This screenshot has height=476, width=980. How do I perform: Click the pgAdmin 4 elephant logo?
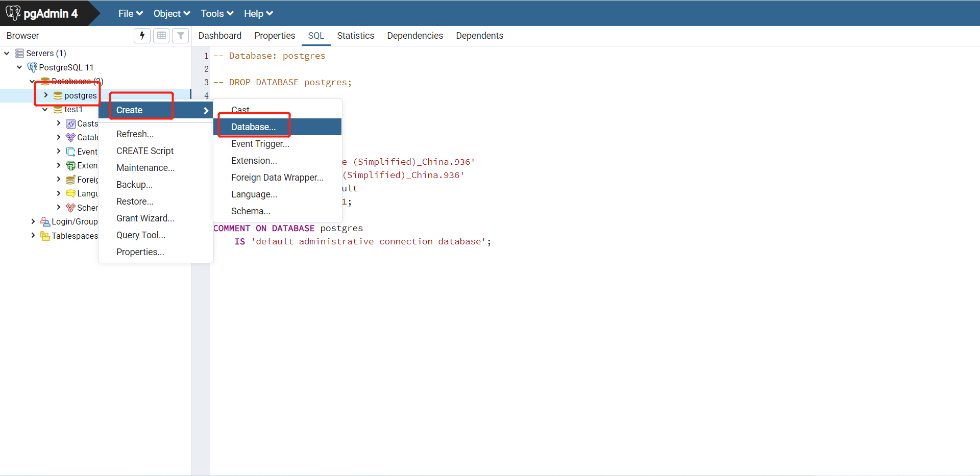pyautogui.click(x=13, y=13)
